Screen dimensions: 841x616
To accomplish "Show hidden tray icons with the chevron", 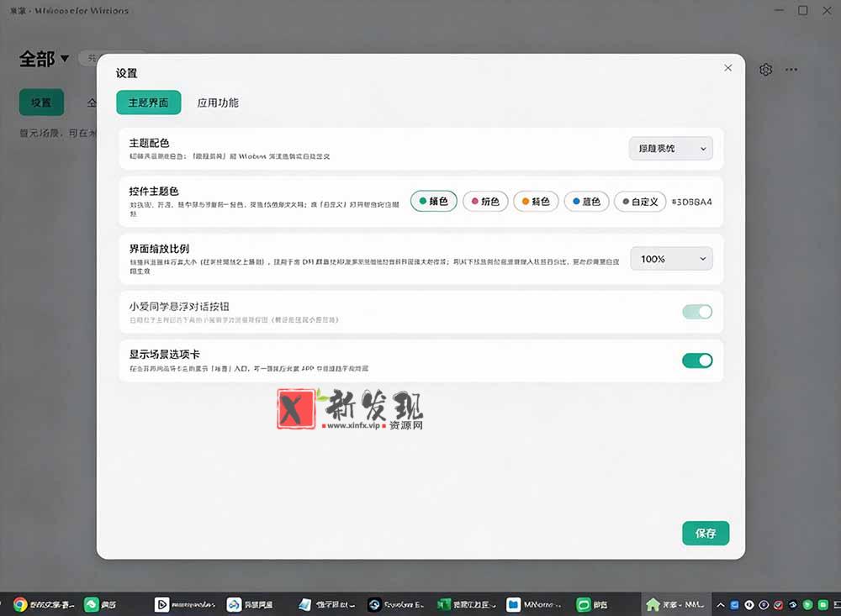I will [x=721, y=605].
